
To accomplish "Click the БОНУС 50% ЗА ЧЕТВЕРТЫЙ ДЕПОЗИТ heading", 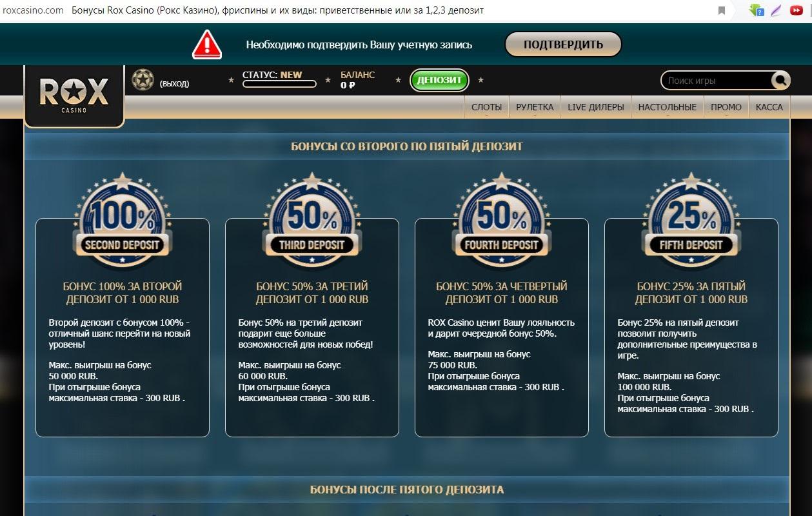I will [502, 293].
